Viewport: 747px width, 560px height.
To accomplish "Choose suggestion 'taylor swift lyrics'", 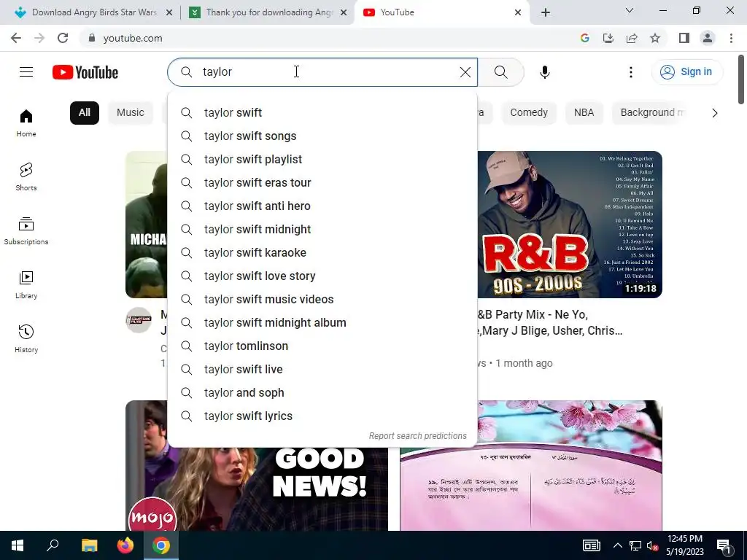I will pos(322,416).
